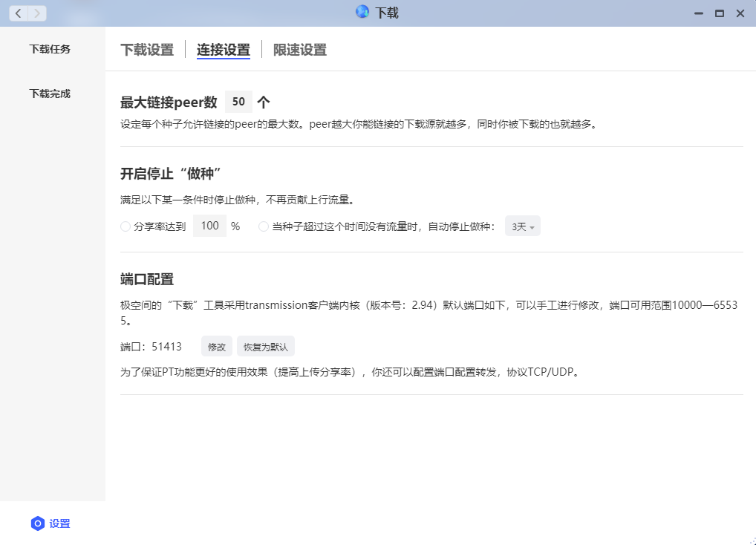Select the 连接设置 tab
The image size is (756, 545).
224,50
